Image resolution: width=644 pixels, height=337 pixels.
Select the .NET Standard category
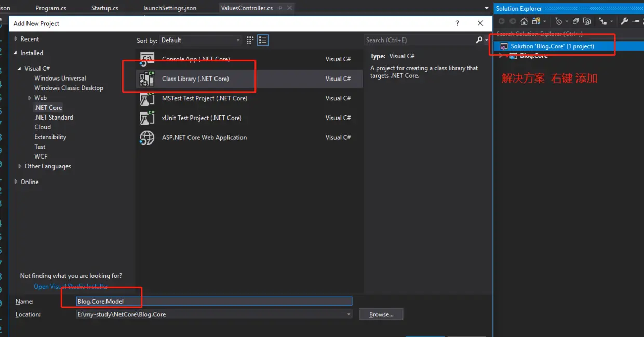click(53, 118)
